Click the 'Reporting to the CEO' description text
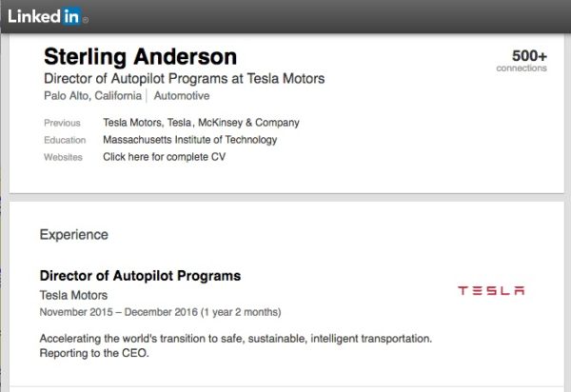The image size is (571, 392). coord(94,353)
